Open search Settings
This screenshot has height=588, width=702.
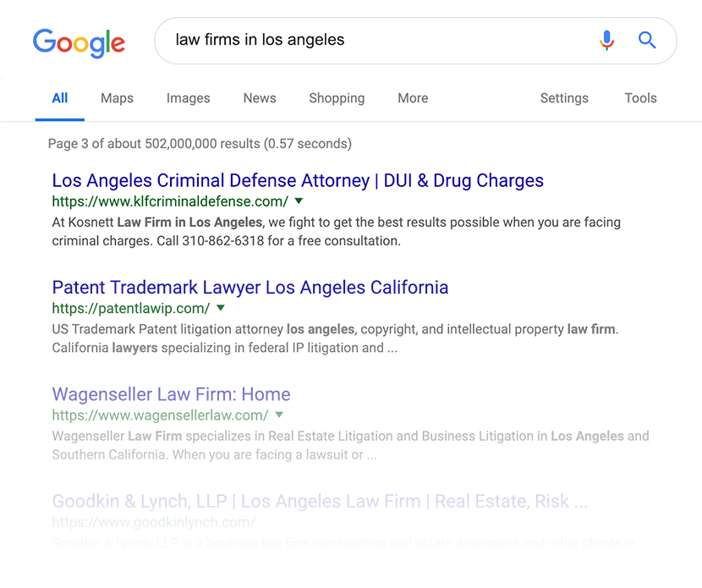tap(564, 98)
